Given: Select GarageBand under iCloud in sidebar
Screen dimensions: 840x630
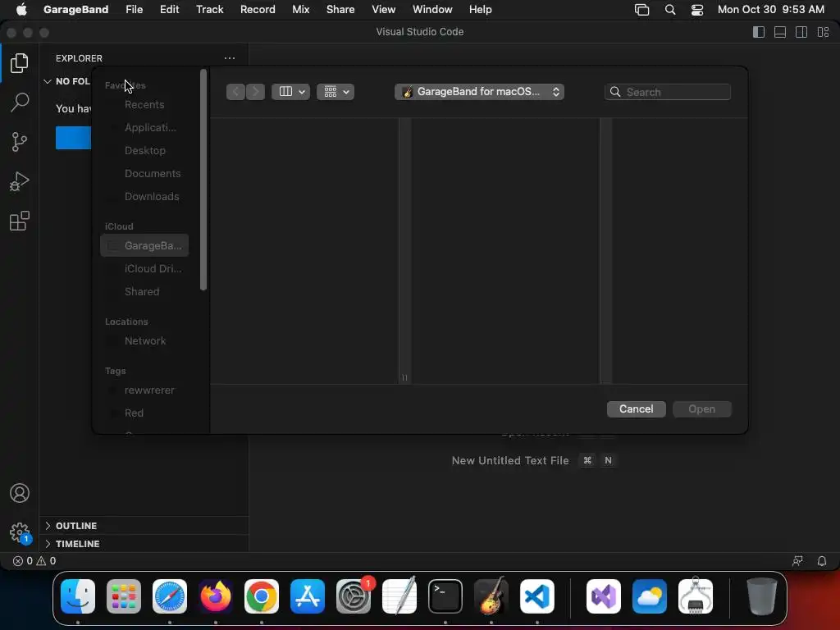Looking at the screenshot, I should pos(144,246).
